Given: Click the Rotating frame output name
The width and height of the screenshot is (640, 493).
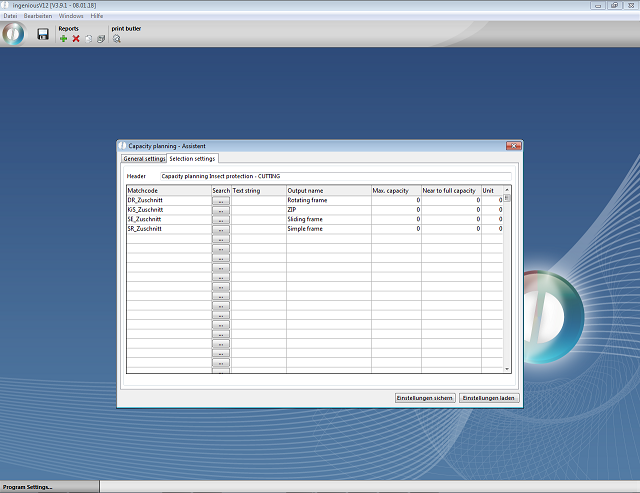Looking at the screenshot, I should [x=329, y=200].
